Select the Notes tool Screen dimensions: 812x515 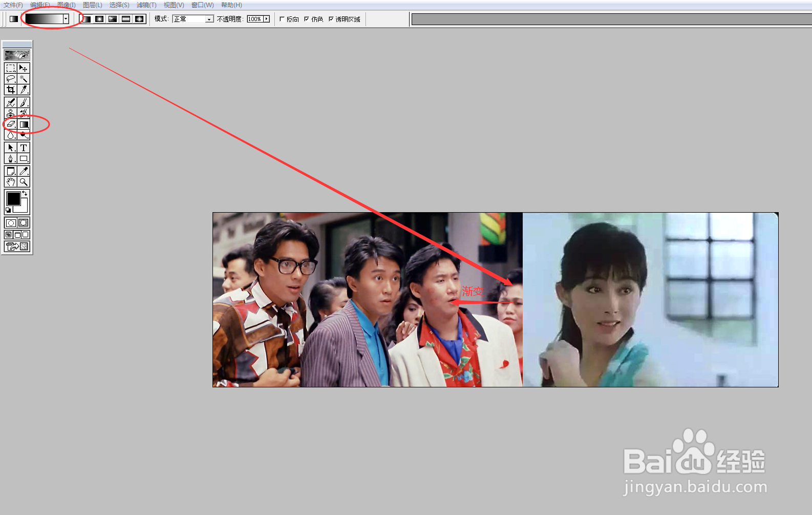click(x=11, y=171)
